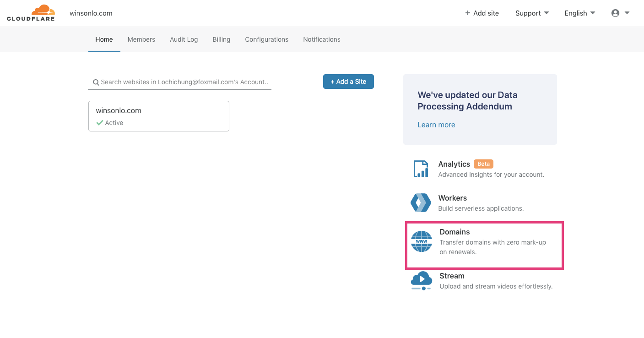Expand the Support dropdown

pos(532,13)
